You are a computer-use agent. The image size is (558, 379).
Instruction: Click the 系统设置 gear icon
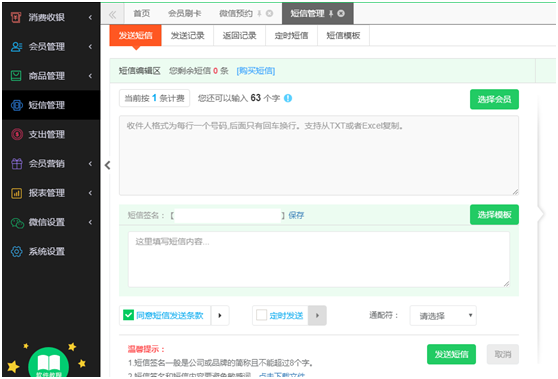tap(16, 252)
